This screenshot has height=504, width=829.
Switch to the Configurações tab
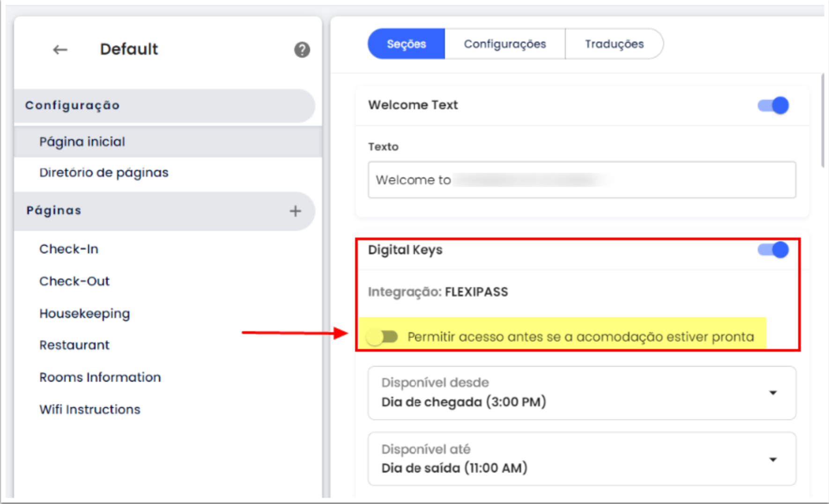[504, 44]
